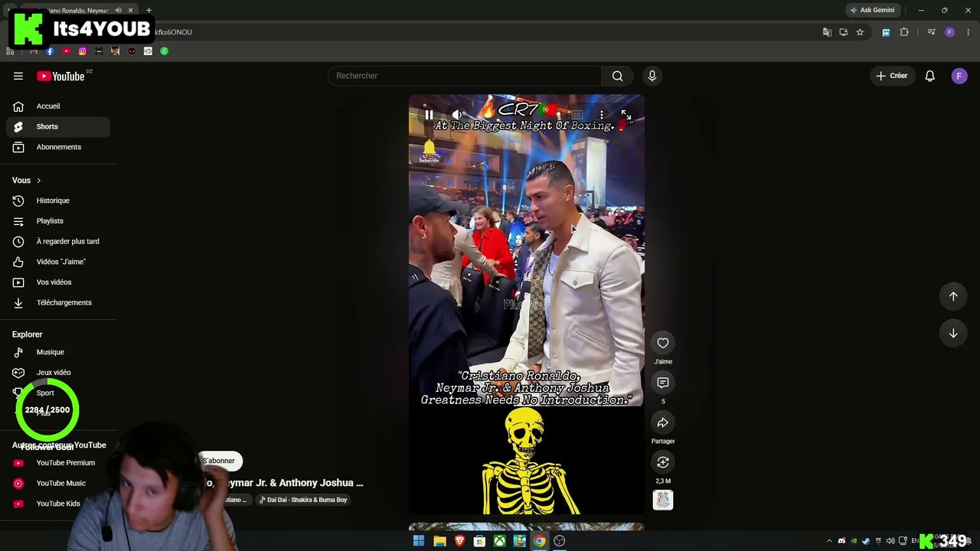
Task: Open Abonnements in the sidebar
Action: tap(57, 147)
